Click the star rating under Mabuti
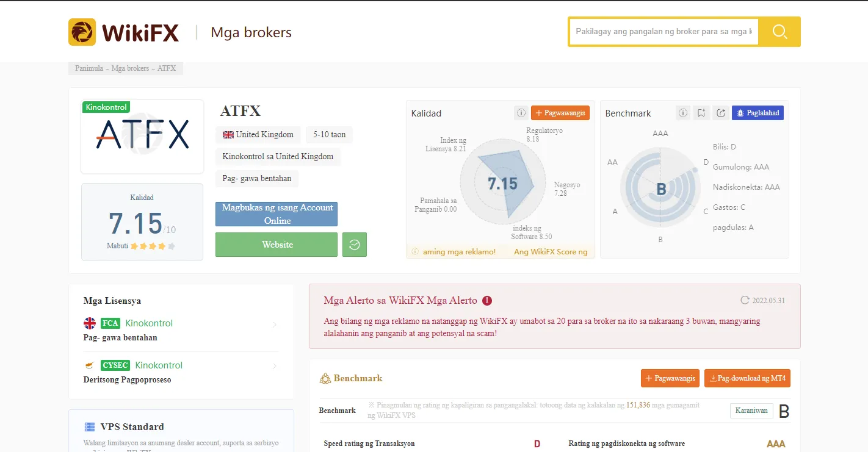 (x=153, y=246)
